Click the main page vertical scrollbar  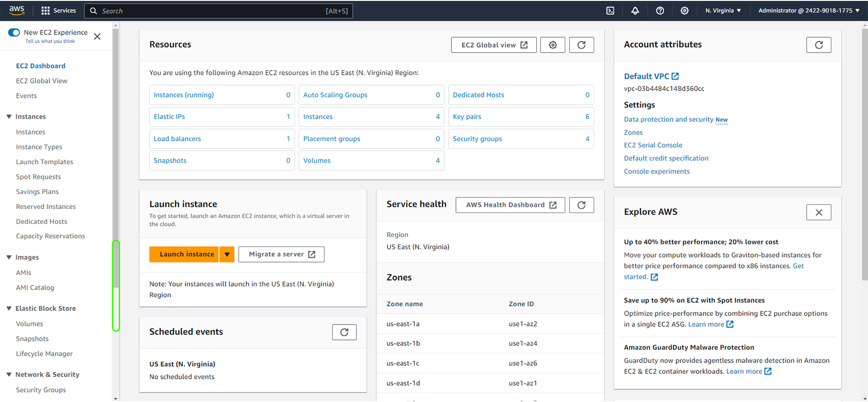[x=864, y=154]
